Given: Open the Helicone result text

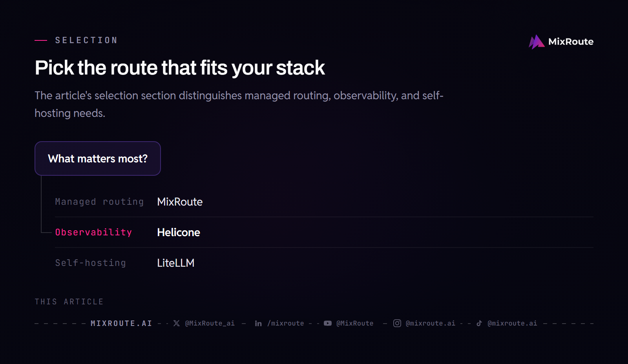Looking at the screenshot, I should (x=179, y=232).
